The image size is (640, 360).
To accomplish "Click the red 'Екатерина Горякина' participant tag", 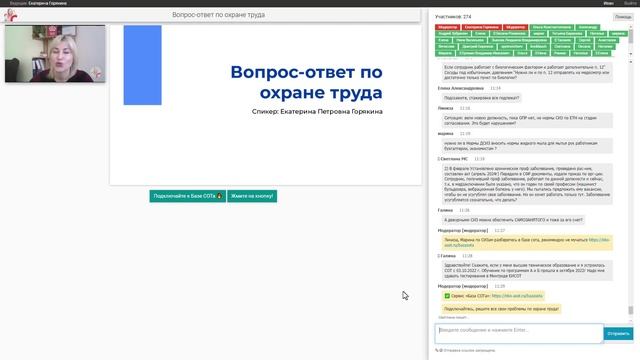I will click(481, 27).
